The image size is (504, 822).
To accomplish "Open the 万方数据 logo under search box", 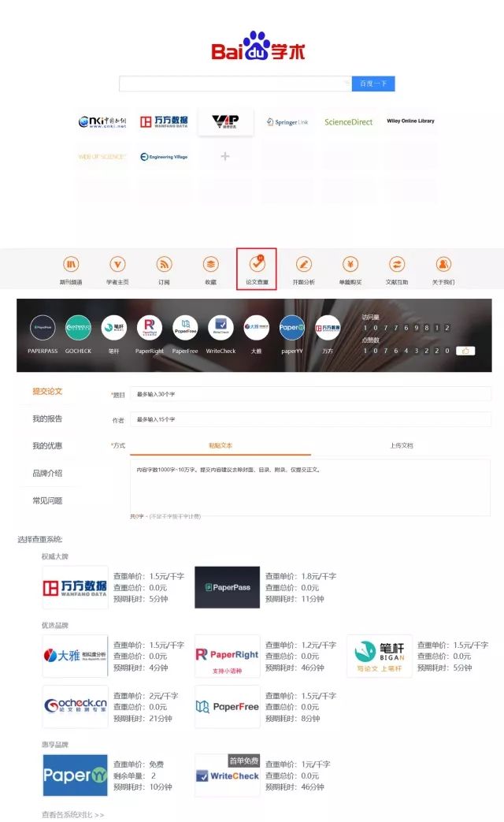I will click(164, 121).
